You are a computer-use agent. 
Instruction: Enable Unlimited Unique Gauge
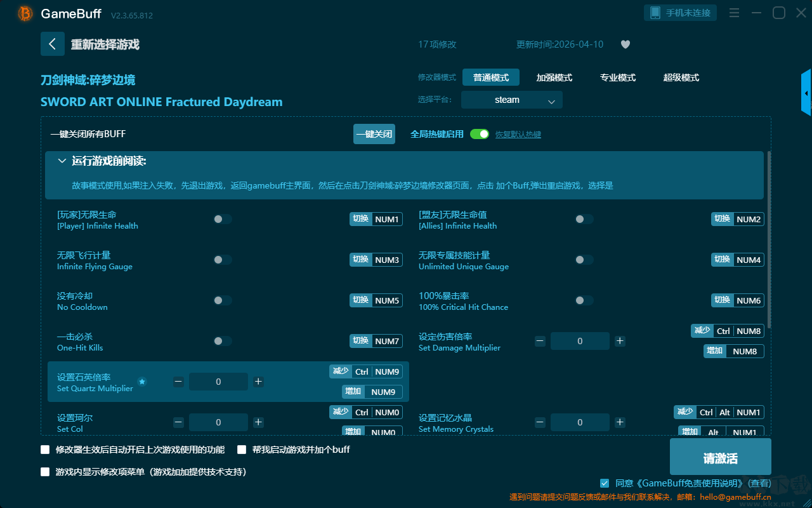[584, 260]
